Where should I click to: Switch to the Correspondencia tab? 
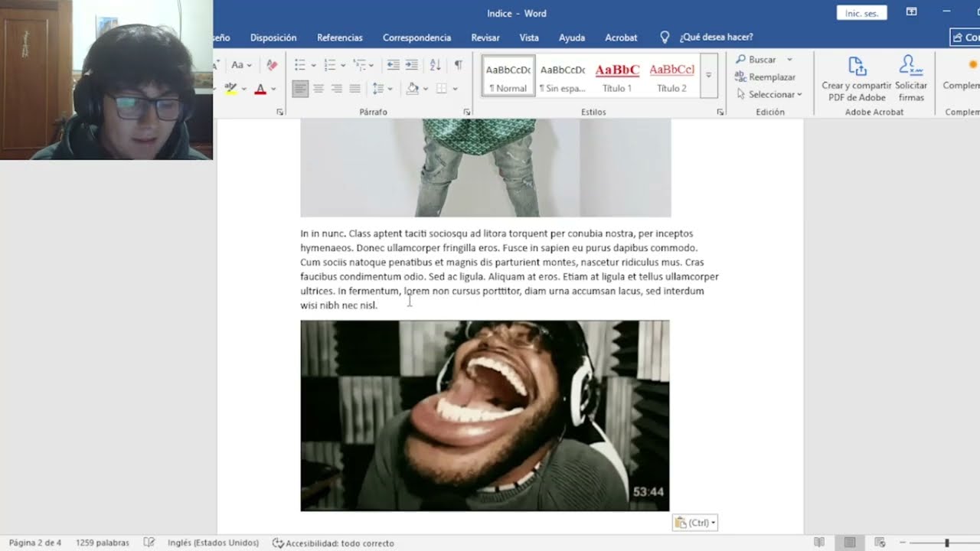click(417, 37)
